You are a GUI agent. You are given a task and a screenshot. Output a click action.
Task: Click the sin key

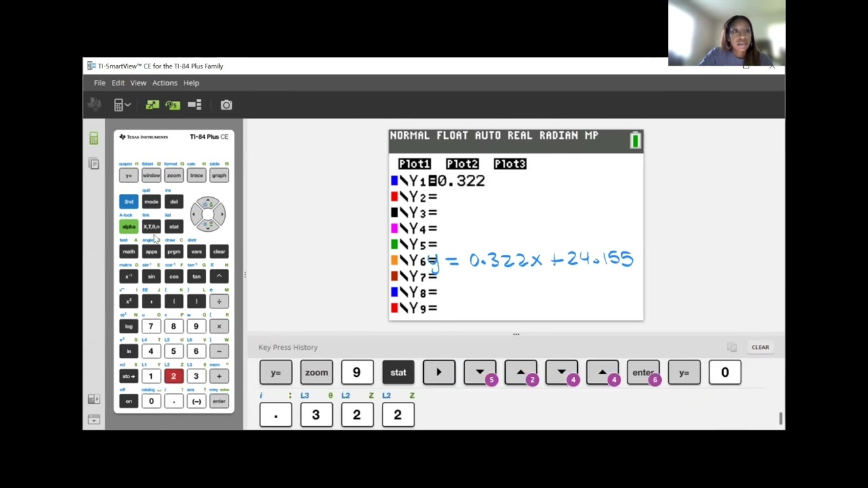click(x=151, y=277)
